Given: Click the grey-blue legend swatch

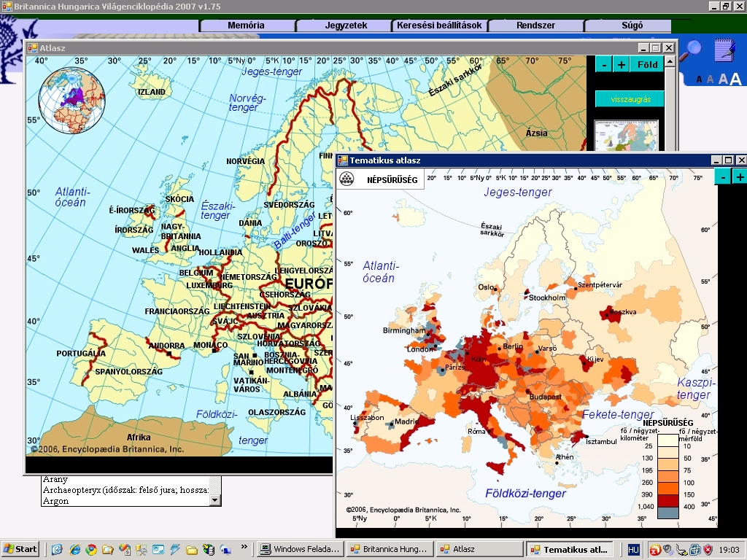Looking at the screenshot, I should (x=668, y=513).
